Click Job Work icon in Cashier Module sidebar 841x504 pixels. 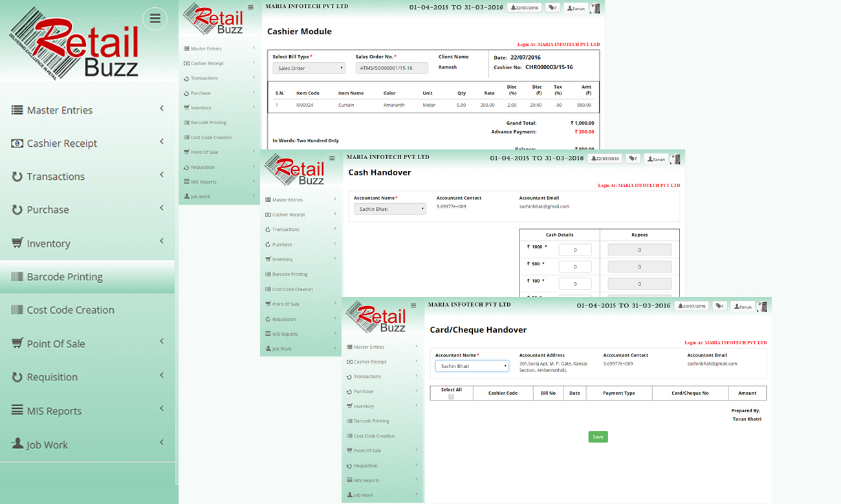(186, 196)
